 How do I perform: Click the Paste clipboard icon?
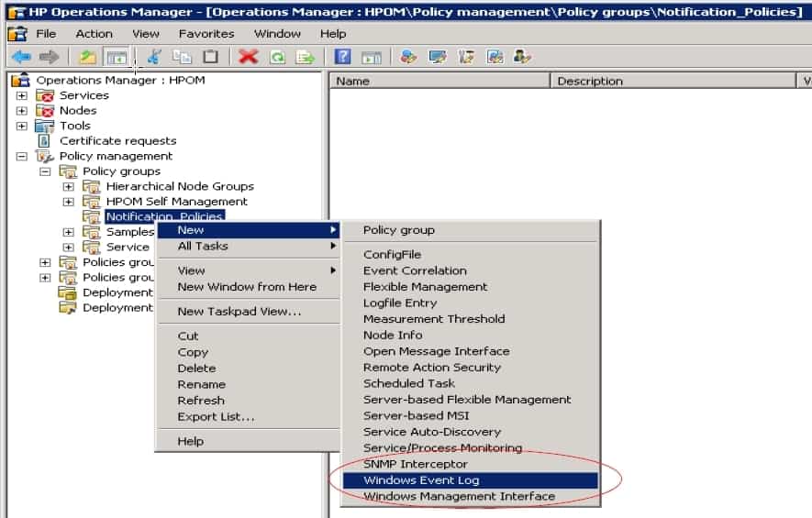point(210,57)
